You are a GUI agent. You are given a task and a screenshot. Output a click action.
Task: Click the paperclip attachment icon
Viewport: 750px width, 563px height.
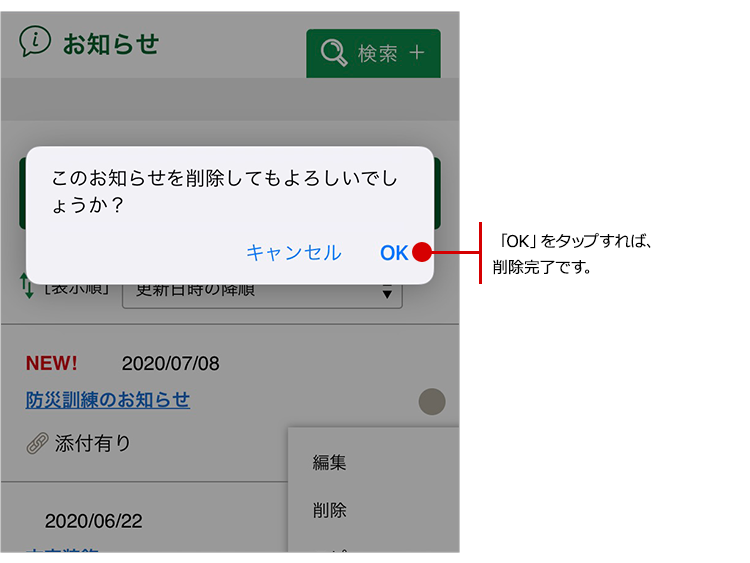tap(37, 443)
